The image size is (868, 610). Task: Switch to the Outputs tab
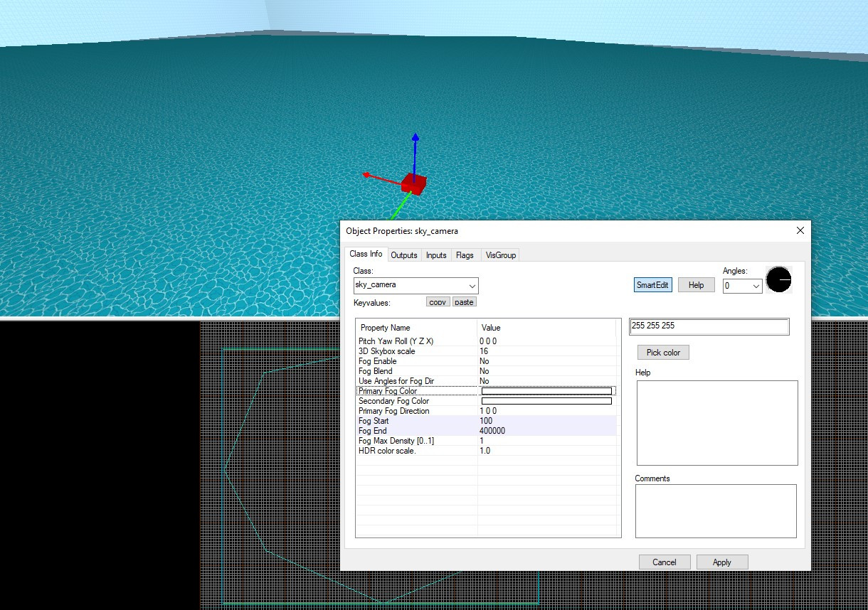coord(404,255)
